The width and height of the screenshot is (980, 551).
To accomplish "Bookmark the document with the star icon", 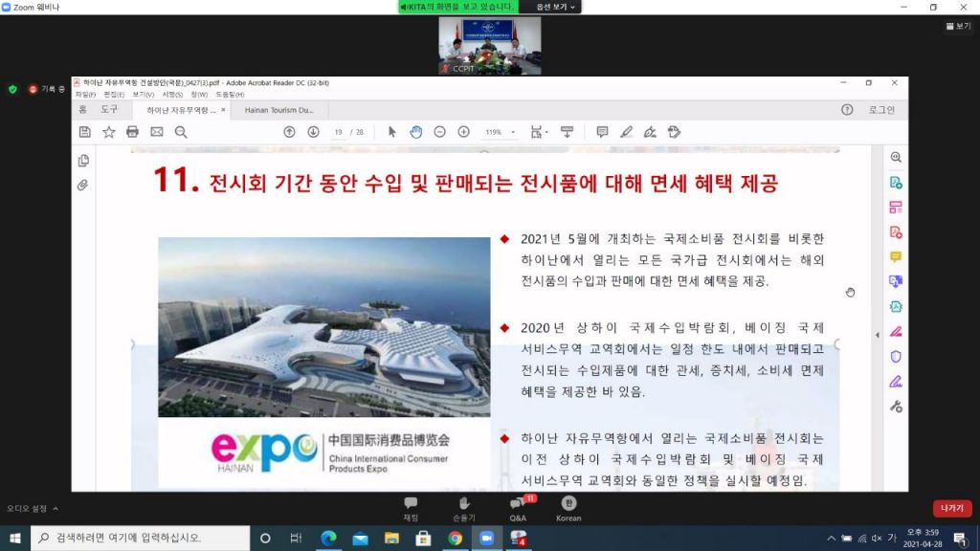I will tap(108, 132).
